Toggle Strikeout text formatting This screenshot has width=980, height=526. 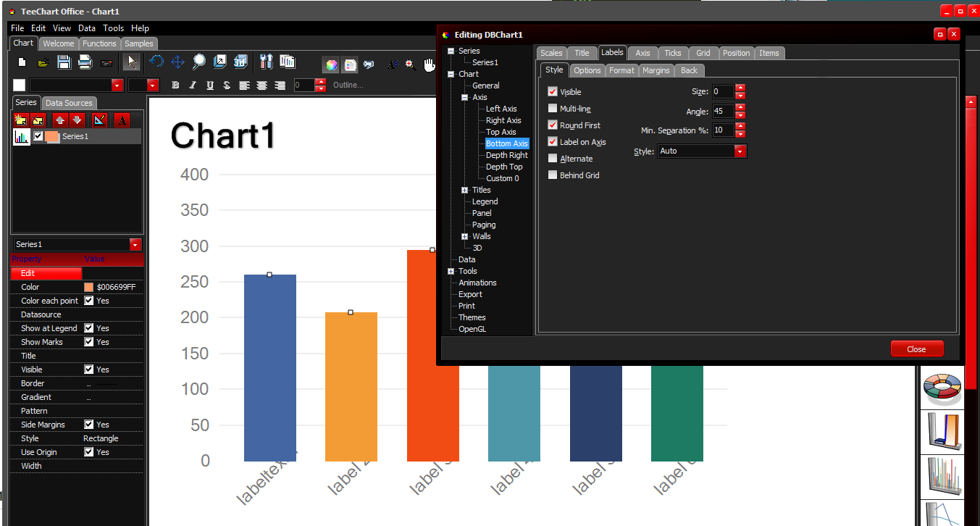227,85
